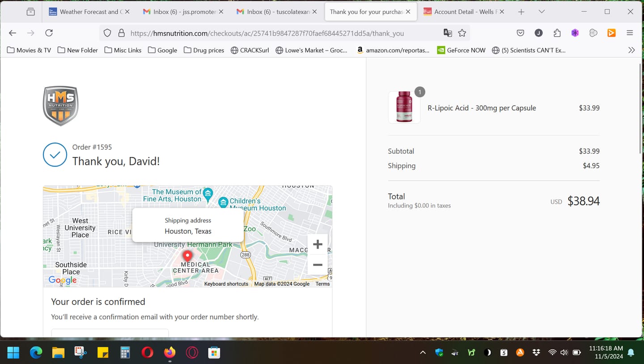The image size is (644, 364).
Task: Zoom out the map with minus button
Action: 318,265
